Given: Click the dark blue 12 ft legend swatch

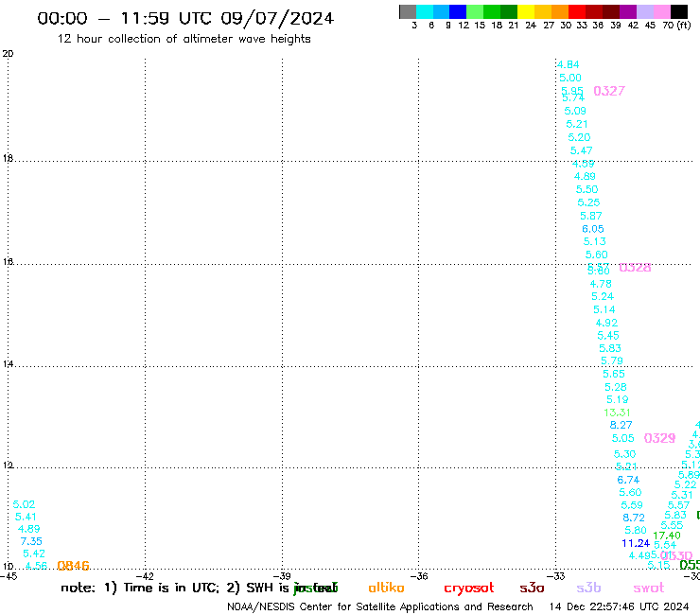Looking at the screenshot, I should 458,11.
